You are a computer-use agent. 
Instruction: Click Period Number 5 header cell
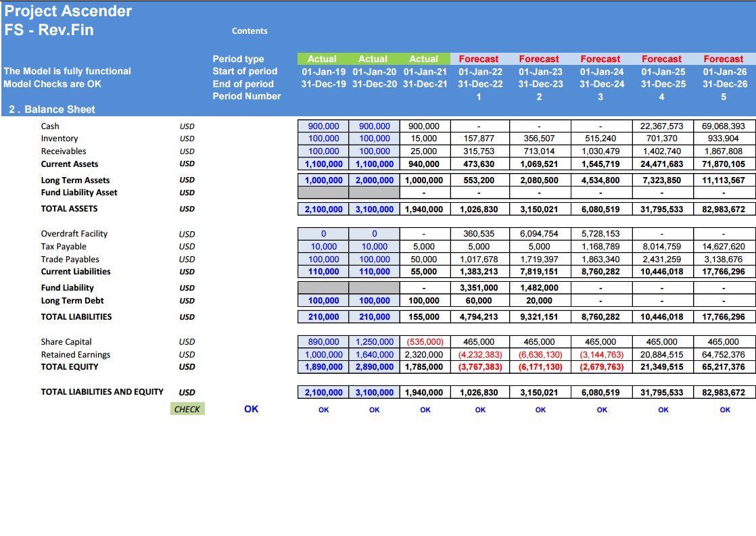pyautogui.click(x=724, y=97)
